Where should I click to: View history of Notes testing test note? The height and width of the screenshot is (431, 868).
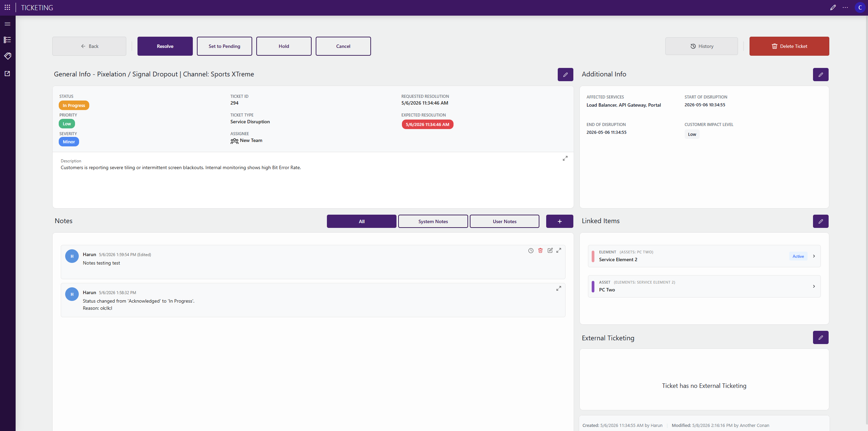(531, 251)
